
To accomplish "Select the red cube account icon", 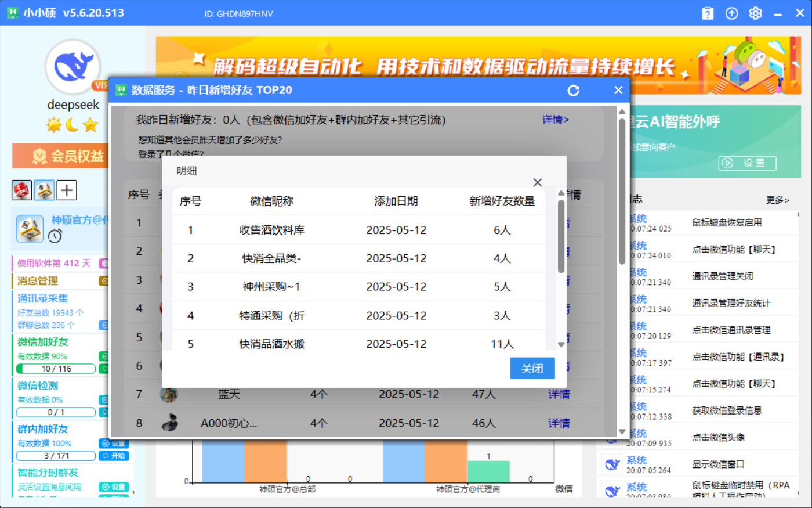I will pos(21,190).
